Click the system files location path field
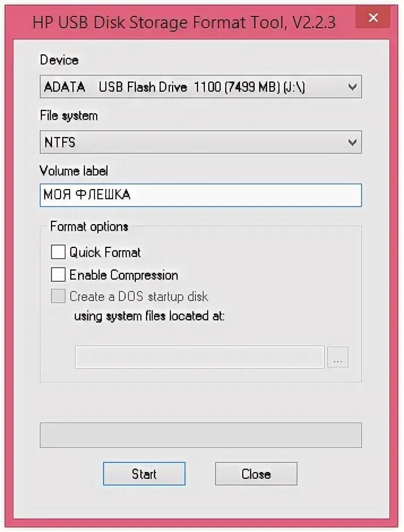This screenshot has width=404, height=532. 200,357
